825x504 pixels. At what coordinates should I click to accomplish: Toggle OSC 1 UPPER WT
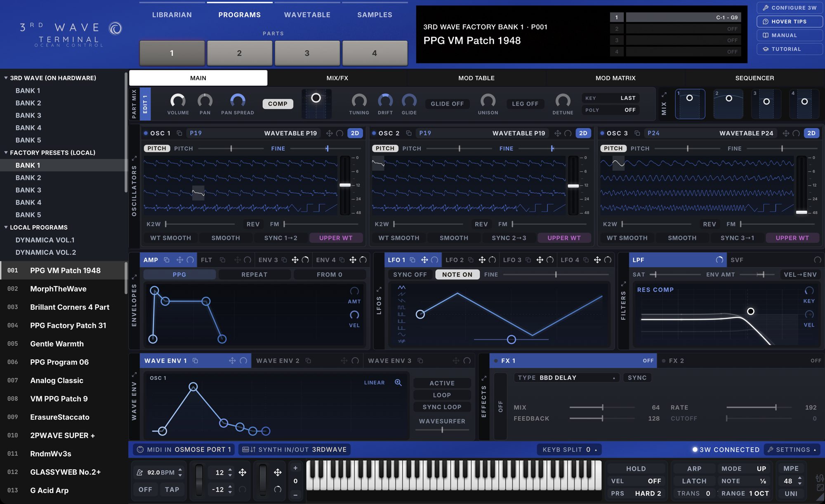point(336,238)
